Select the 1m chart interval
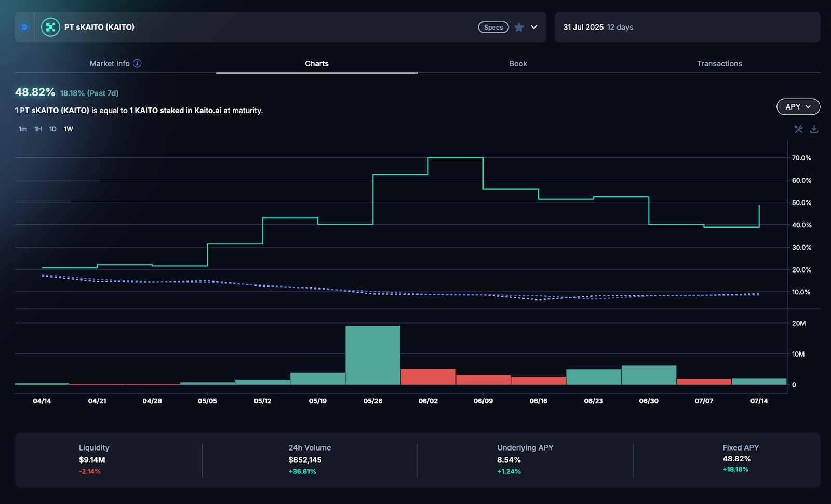The height and width of the screenshot is (504, 831). coord(22,129)
